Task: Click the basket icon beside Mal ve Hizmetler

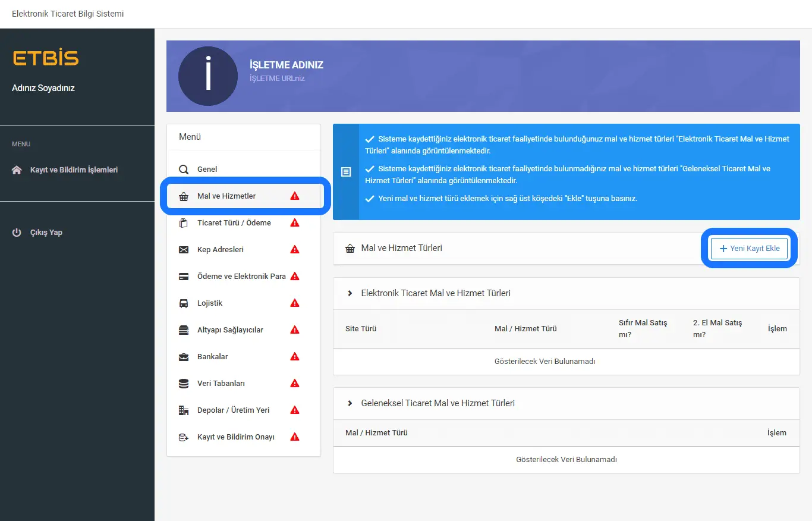Action: (184, 196)
